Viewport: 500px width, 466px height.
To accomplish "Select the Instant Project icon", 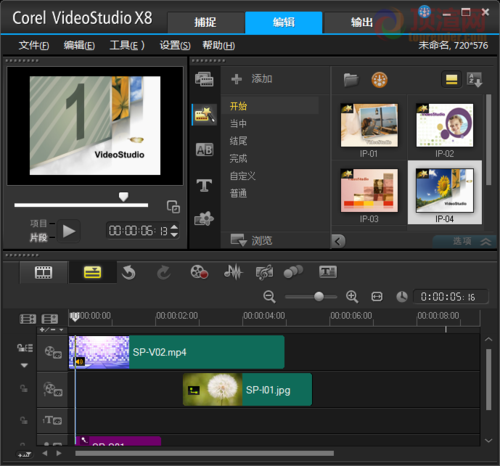I will pyautogui.click(x=205, y=115).
